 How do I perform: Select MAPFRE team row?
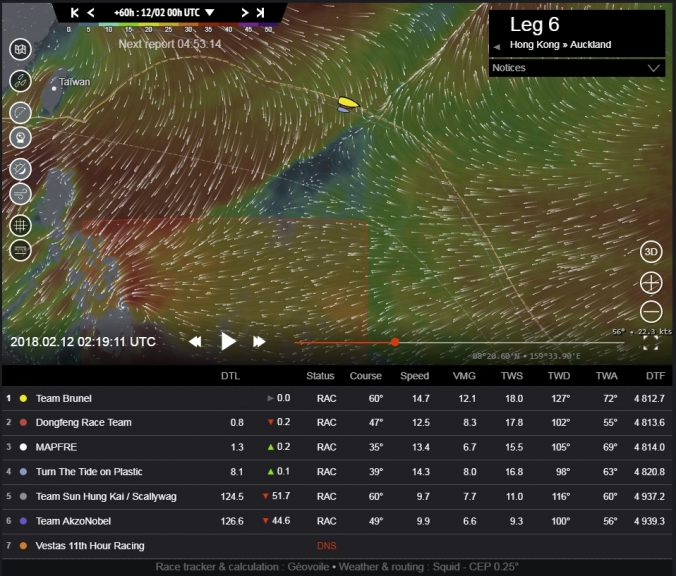[x=337, y=447]
